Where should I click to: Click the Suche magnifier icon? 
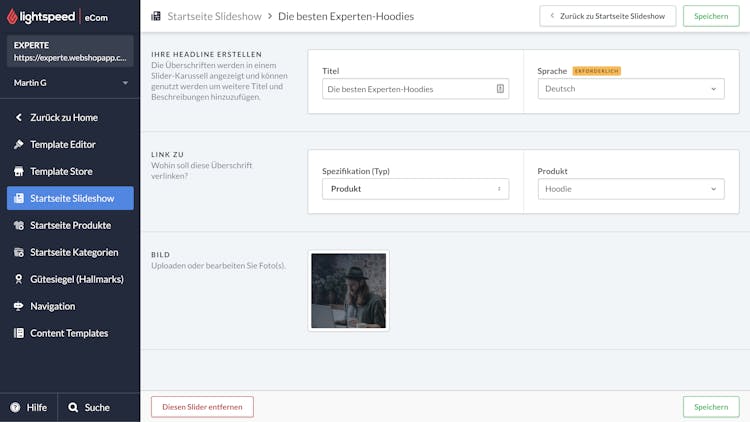tap(73, 407)
